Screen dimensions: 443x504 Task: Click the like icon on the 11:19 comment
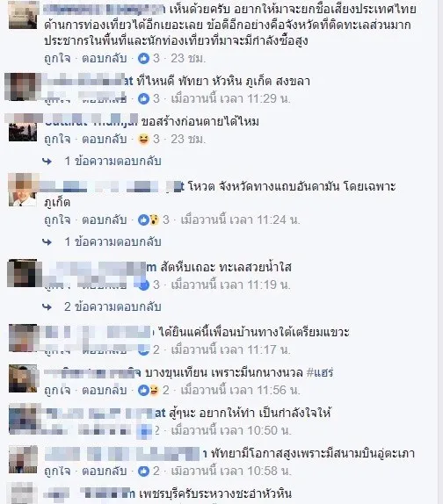point(144,284)
